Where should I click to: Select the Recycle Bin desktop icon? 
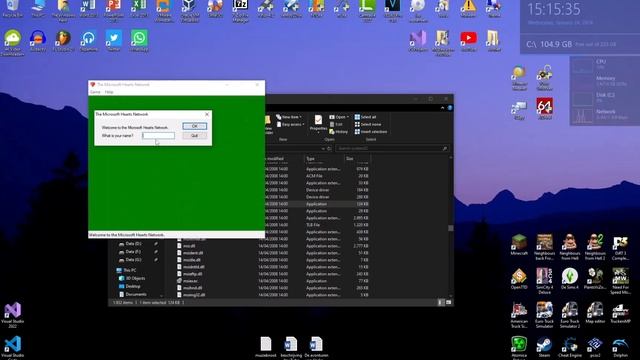13,8
